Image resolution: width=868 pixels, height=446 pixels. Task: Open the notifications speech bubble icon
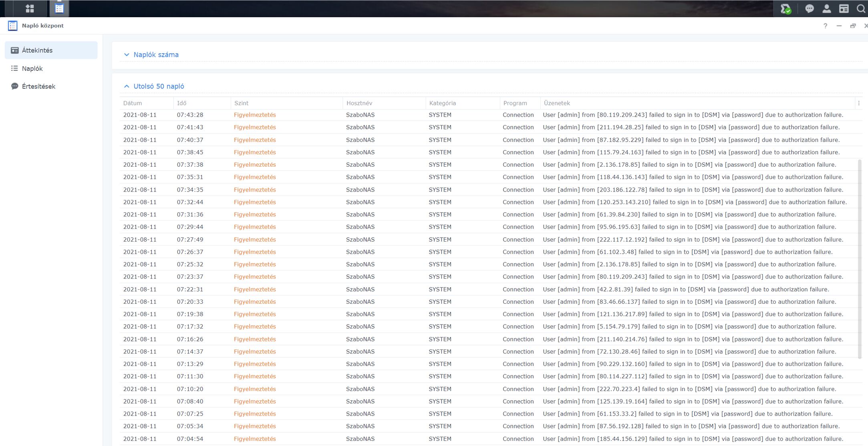[810, 8]
